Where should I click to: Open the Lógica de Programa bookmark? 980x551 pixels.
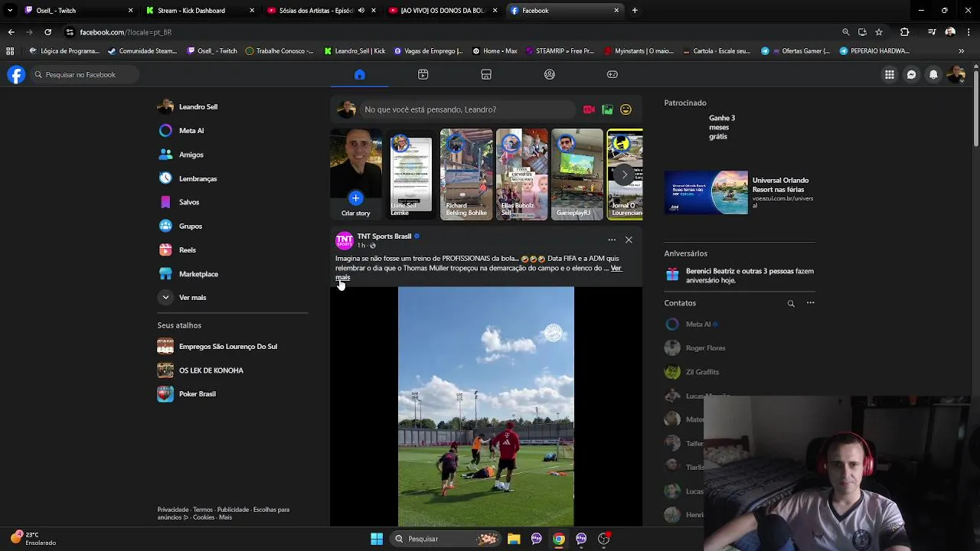click(x=64, y=51)
